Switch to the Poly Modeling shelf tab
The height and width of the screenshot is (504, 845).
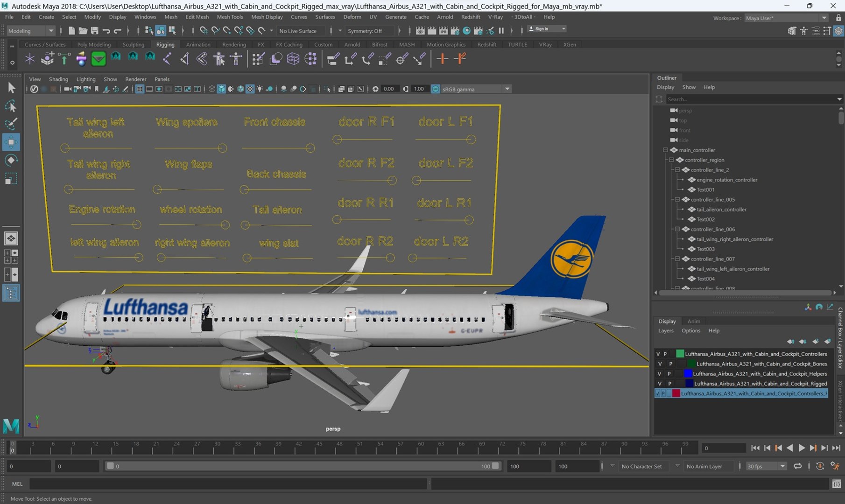coord(94,44)
